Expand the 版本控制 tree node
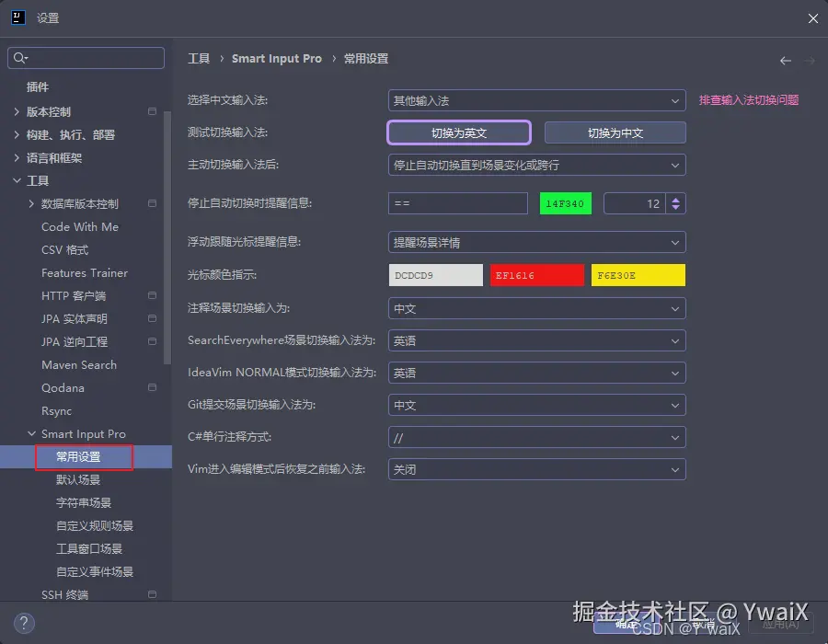The width and height of the screenshot is (828, 644). pos(16,110)
